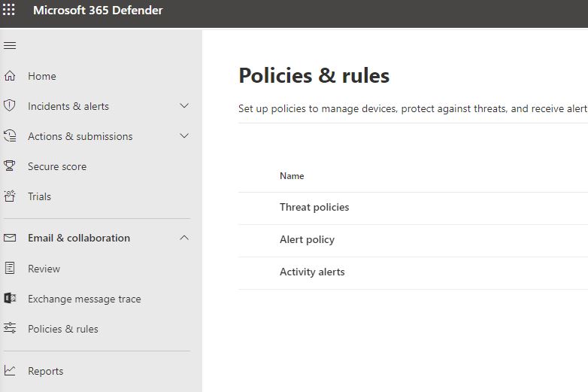Open Review under Email & collaboration
The height and width of the screenshot is (392, 588).
tap(44, 269)
